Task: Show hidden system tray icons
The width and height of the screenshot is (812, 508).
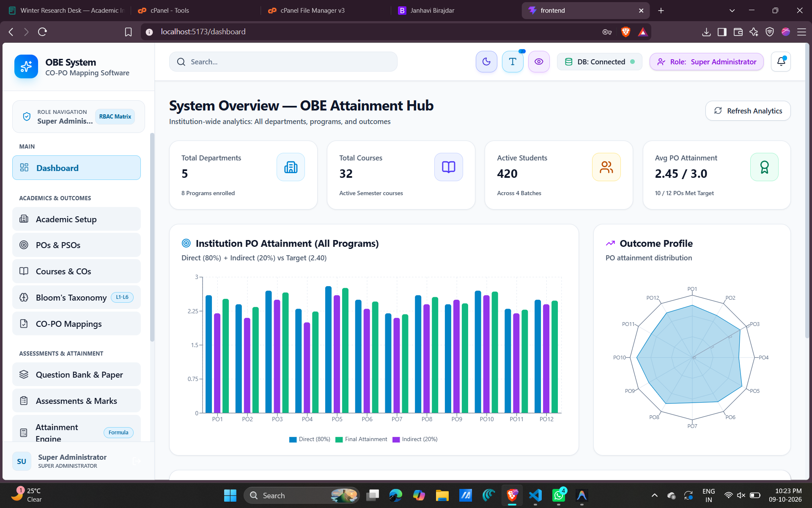Action: pyautogui.click(x=655, y=495)
